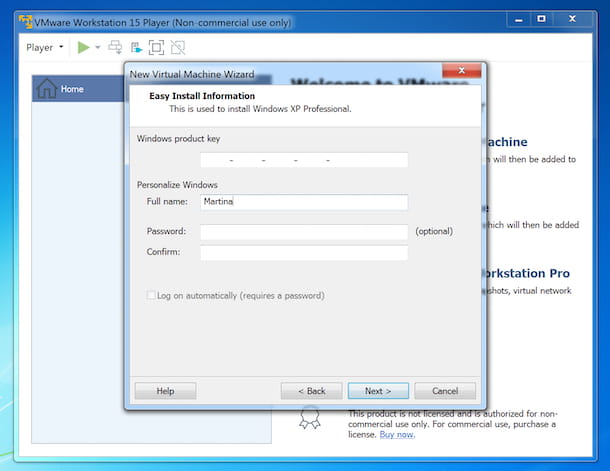Viewport: 610px width, 471px height.
Task: Proceed with the Next button
Action: tap(378, 391)
